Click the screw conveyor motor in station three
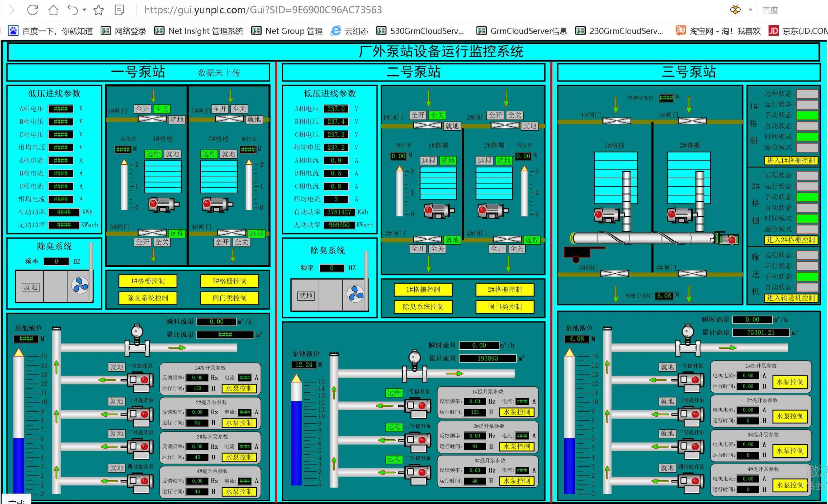Image resolution: width=828 pixels, height=504 pixels. [x=727, y=239]
